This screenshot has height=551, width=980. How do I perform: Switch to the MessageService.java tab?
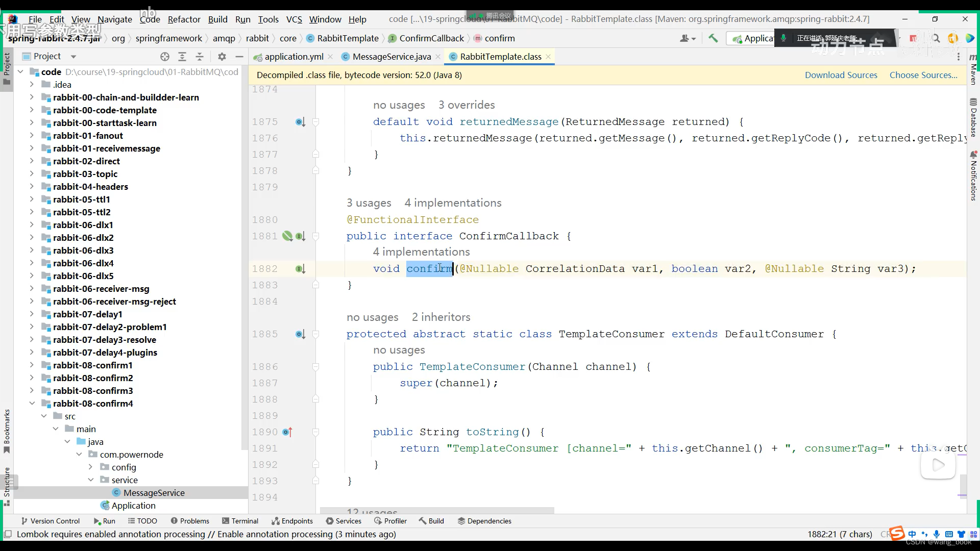coord(391,57)
